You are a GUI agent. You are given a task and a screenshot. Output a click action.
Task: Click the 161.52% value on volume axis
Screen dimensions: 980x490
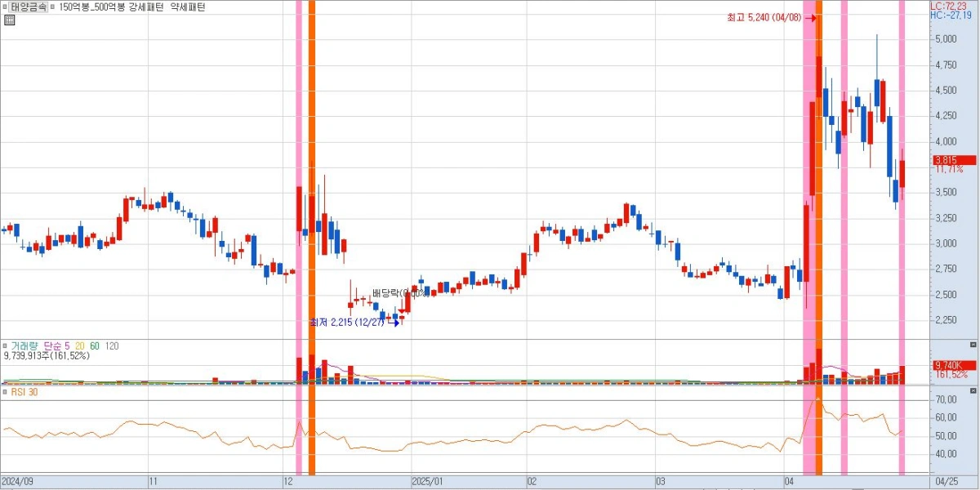coord(951,374)
